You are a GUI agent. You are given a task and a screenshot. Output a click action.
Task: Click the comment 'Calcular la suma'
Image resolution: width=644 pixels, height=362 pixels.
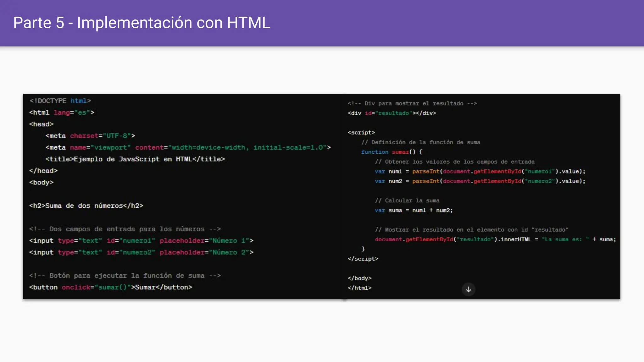click(x=407, y=200)
